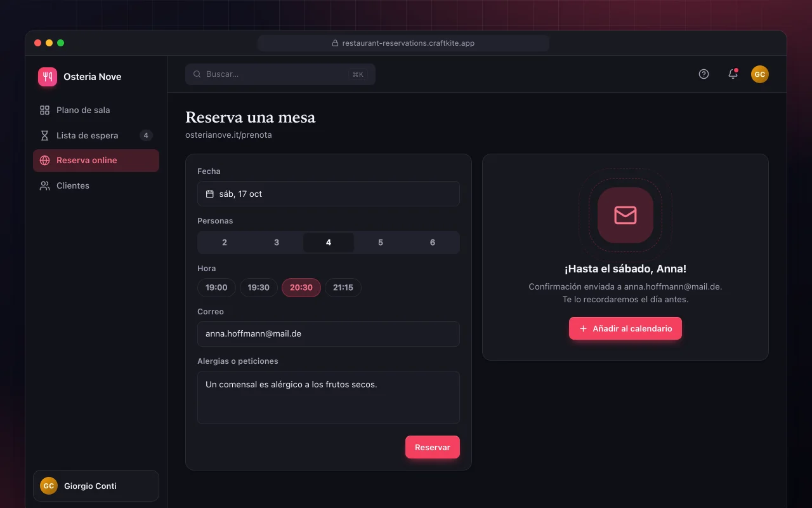Pick 6 personas
This screenshot has height=508, width=812.
[433, 243]
